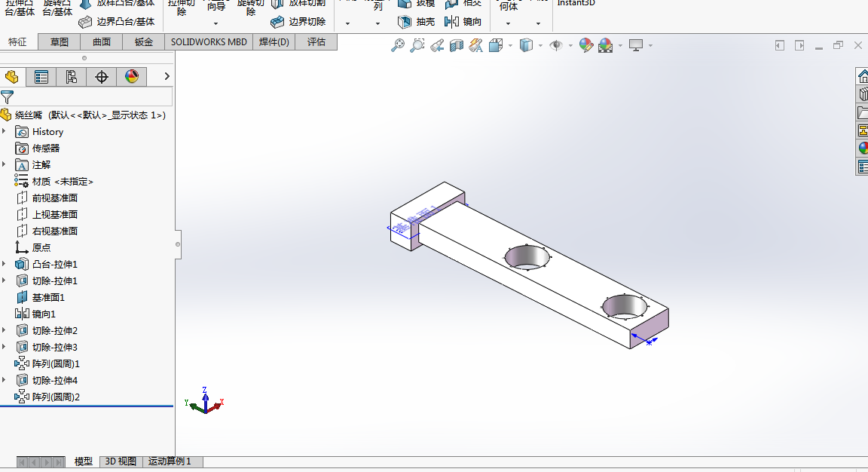Screen dimensions: 868x472
Task: Open Appearances ball in task pane
Action: [863, 148]
